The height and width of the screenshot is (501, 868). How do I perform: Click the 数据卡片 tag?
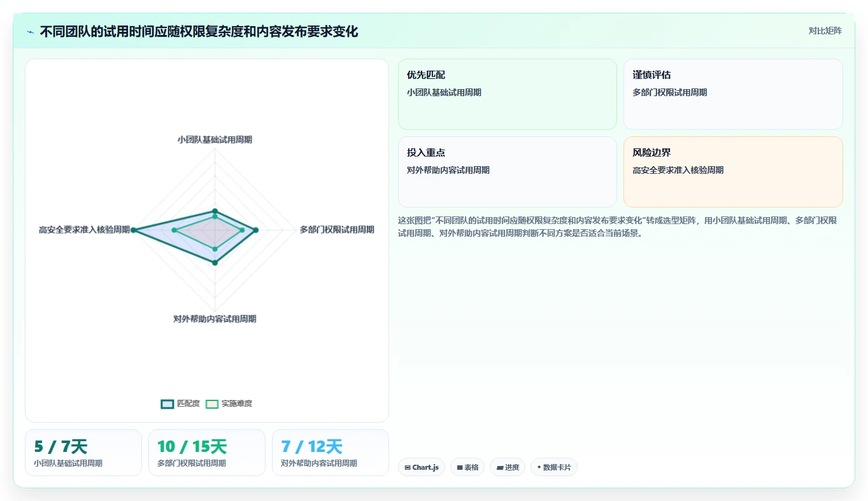click(554, 467)
